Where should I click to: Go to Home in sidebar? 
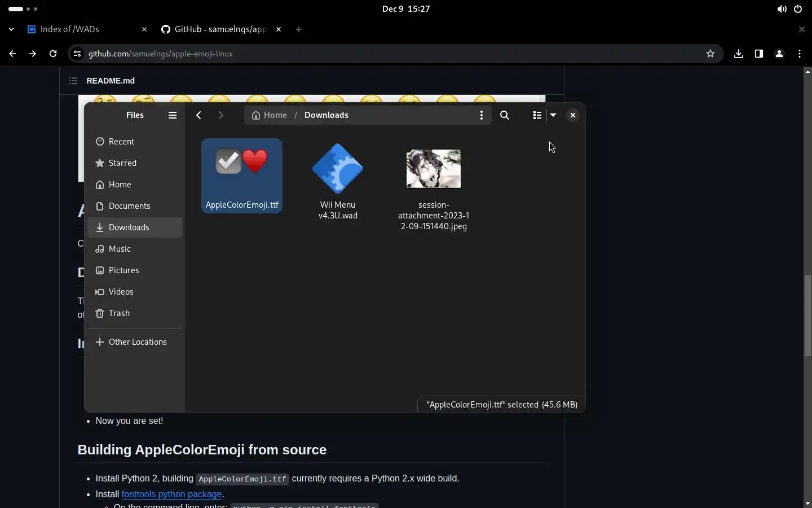point(135,185)
